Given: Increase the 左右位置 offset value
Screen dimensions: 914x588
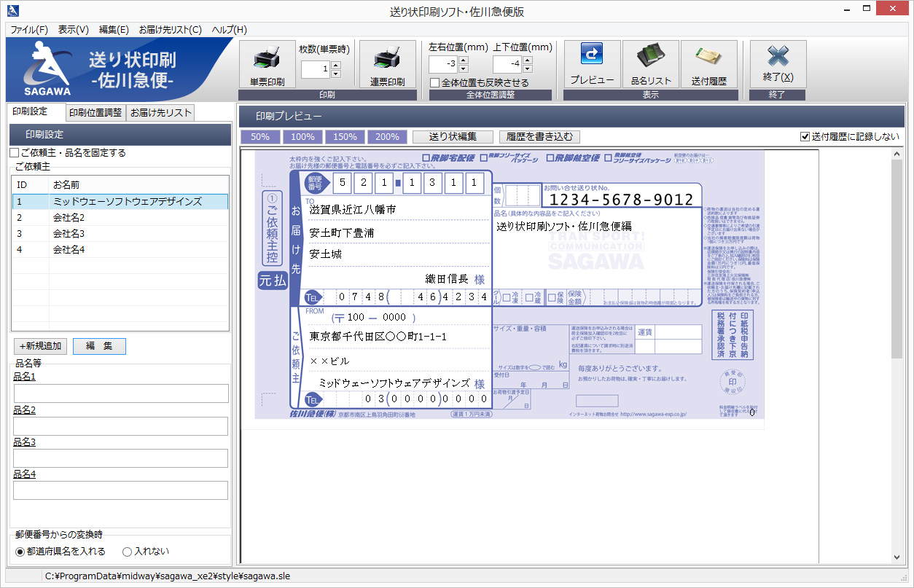Looking at the screenshot, I should 464,59.
